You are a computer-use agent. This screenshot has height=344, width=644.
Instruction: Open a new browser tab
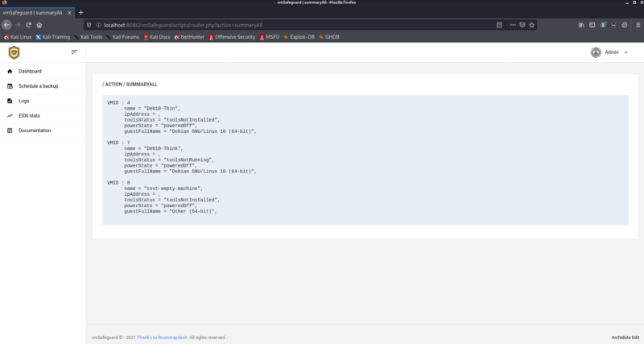click(x=80, y=12)
